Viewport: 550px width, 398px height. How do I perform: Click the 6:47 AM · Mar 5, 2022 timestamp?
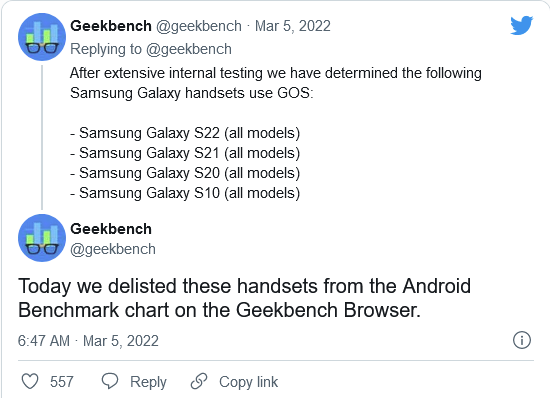tap(88, 341)
